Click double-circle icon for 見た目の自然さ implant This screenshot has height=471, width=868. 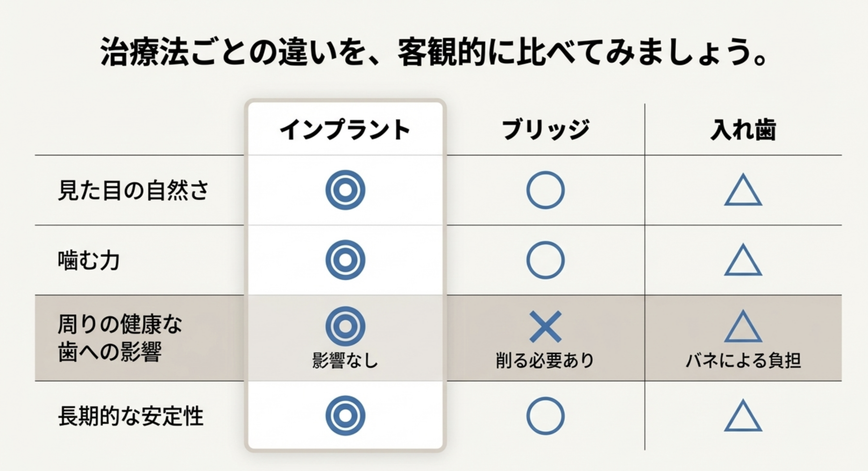coord(345,190)
